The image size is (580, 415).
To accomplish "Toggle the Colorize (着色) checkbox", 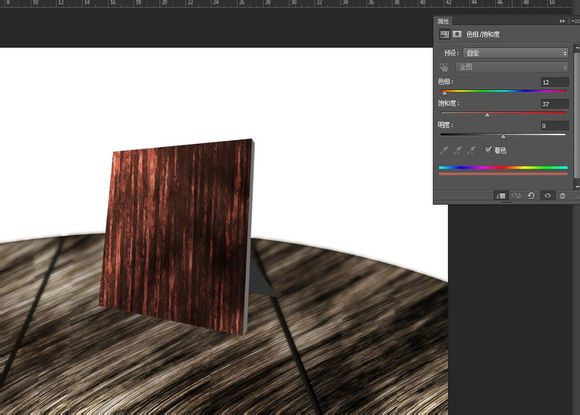I will (x=488, y=149).
